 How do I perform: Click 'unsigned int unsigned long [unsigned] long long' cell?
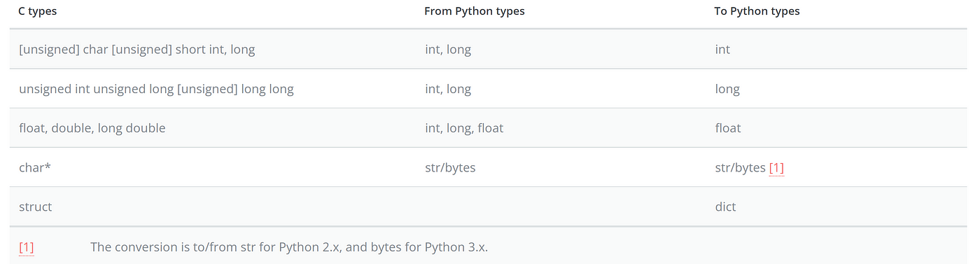point(156,89)
